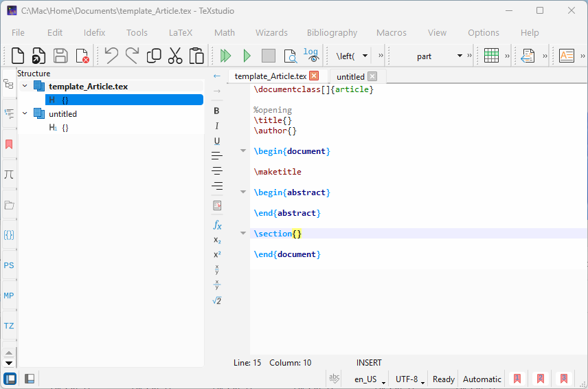
Task: Change encoding from UTF-8 dropdown
Action: [410, 379]
